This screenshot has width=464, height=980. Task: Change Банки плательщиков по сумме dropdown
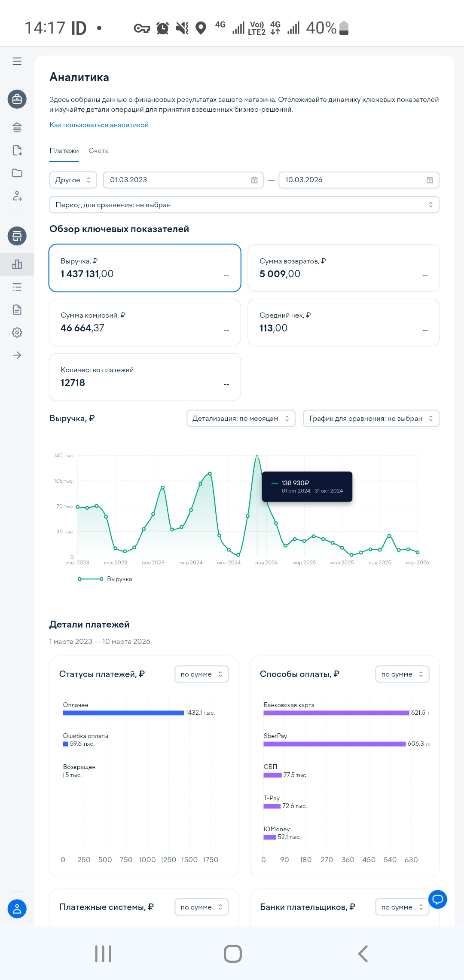402,907
